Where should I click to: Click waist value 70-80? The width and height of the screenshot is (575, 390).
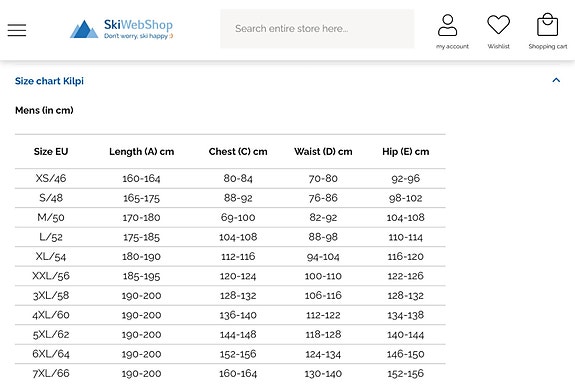(x=323, y=179)
